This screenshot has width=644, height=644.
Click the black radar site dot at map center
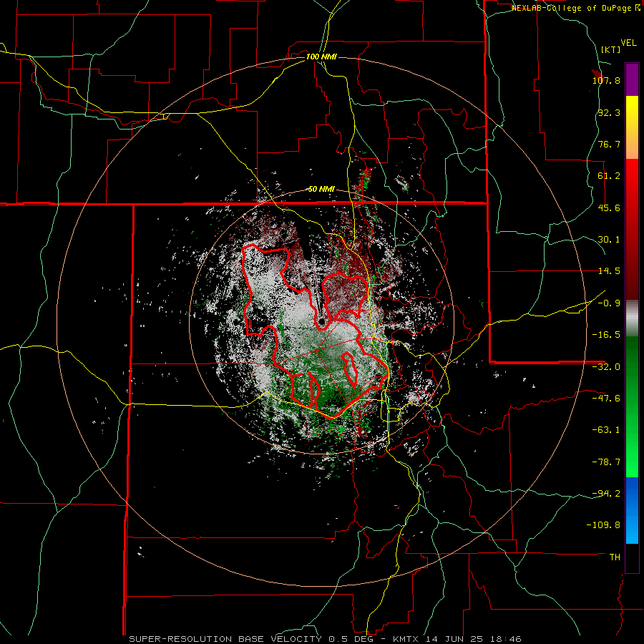(x=321, y=321)
